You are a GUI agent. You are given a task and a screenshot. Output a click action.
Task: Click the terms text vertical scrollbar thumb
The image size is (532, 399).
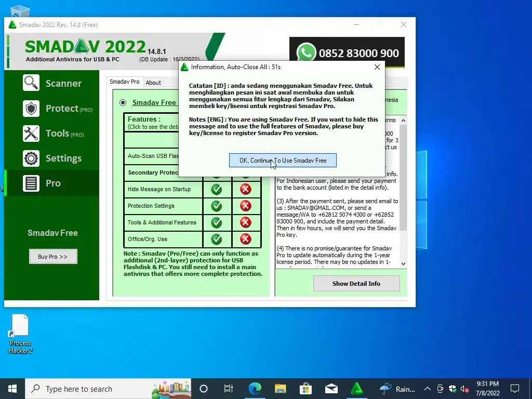(403, 177)
